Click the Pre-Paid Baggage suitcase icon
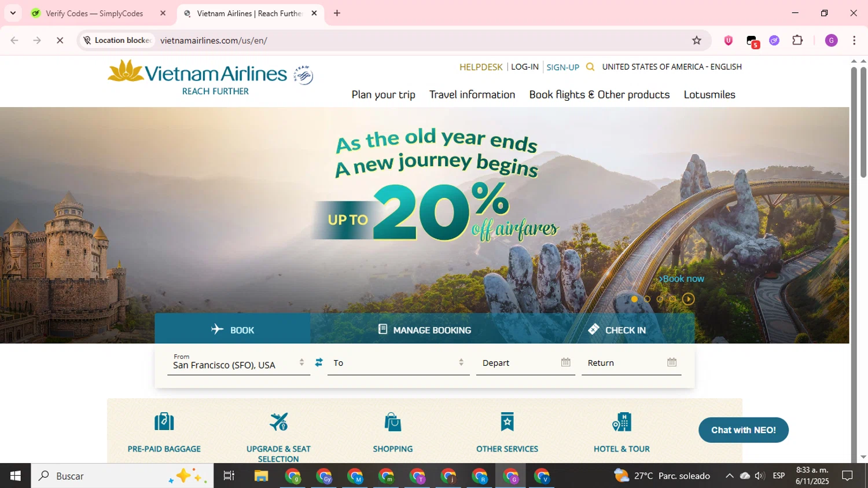868x488 pixels. coord(164,421)
